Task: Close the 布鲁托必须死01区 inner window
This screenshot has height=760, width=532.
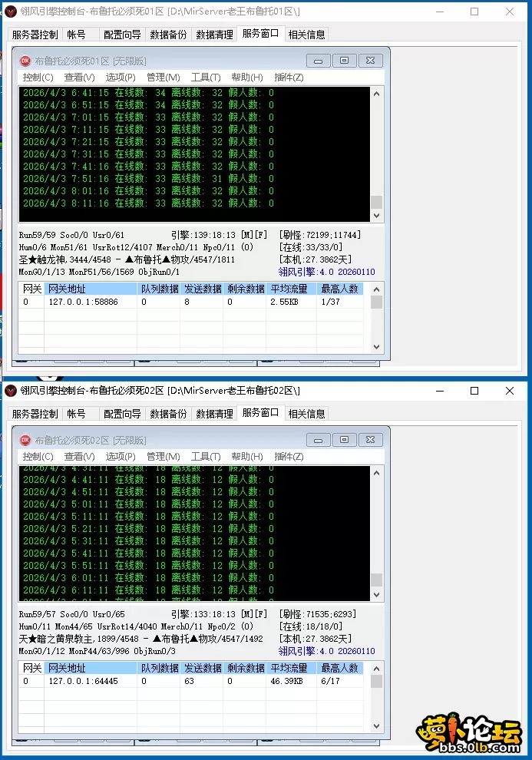Action: click(x=371, y=61)
